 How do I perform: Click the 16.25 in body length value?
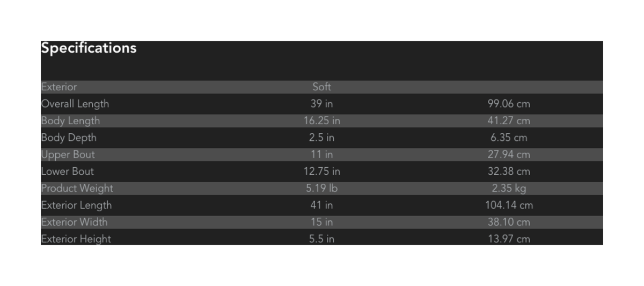[x=321, y=121]
